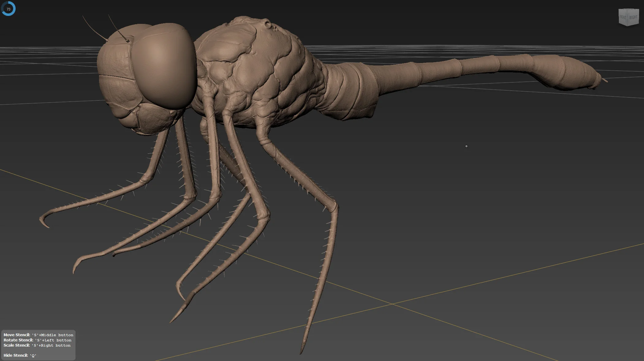Click the Hide Stencil 'Q' hint
The height and width of the screenshot is (361, 644).
pyautogui.click(x=20, y=355)
